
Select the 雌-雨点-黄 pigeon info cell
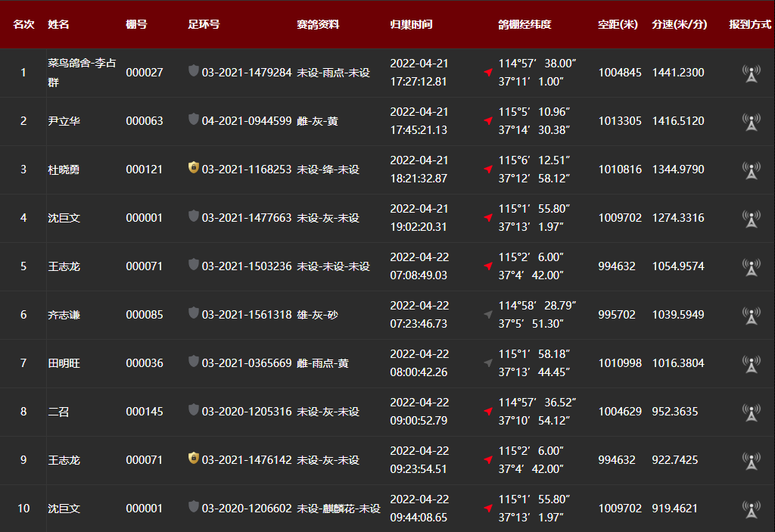click(x=322, y=363)
